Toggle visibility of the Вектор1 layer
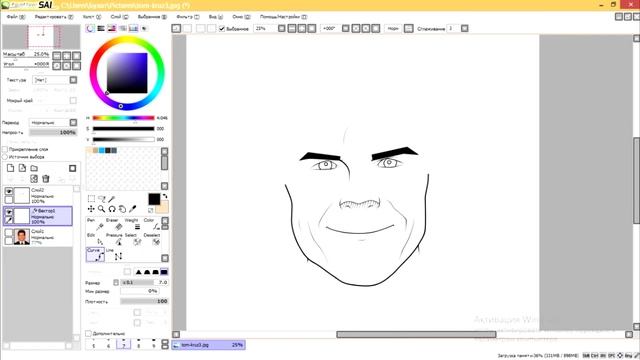The height and width of the screenshot is (360, 640). (9, 212)
